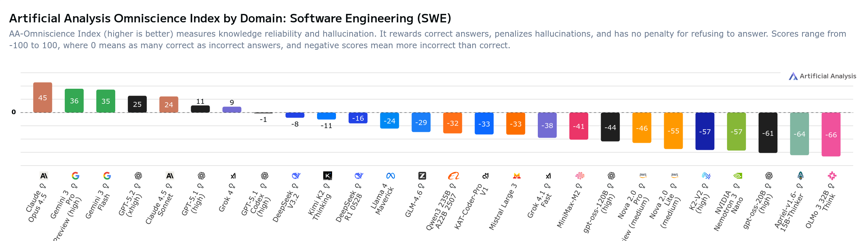Click the Kimi K2 Thinking logo icon
868x250 pixels.
tap(327, 176)
